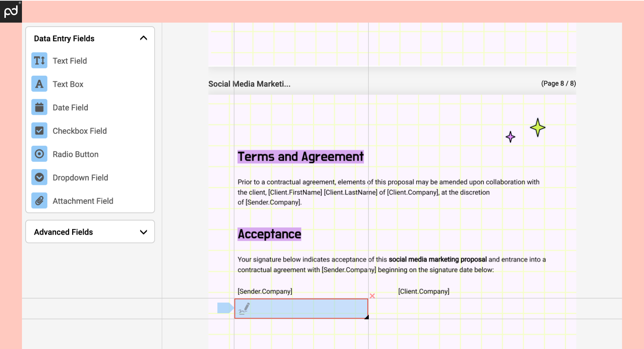Select the Date Field calendar icon
Screen dimensions: 644x349
point(39,107)
